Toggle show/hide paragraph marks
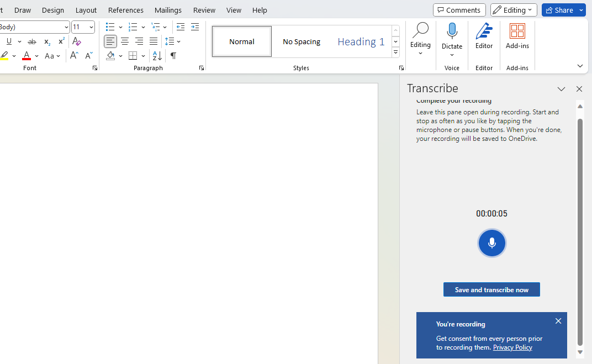Screen dimensions: 592x364 point(173,56)
